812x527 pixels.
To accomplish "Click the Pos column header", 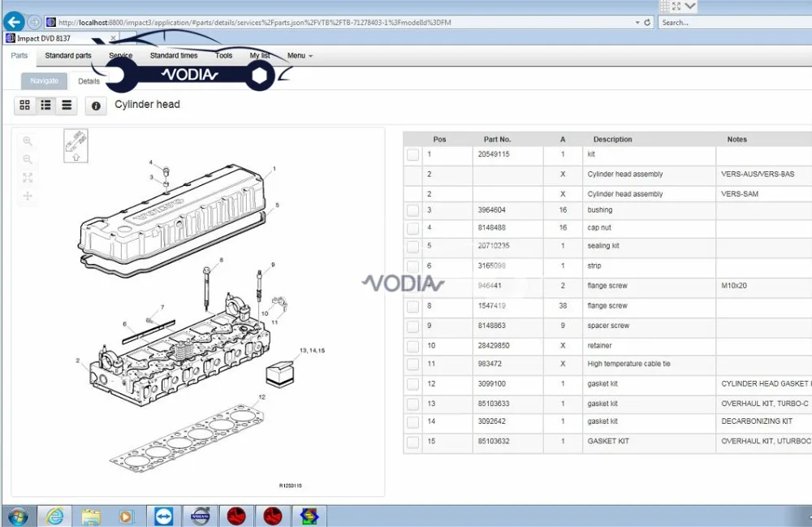I will 439,139.
